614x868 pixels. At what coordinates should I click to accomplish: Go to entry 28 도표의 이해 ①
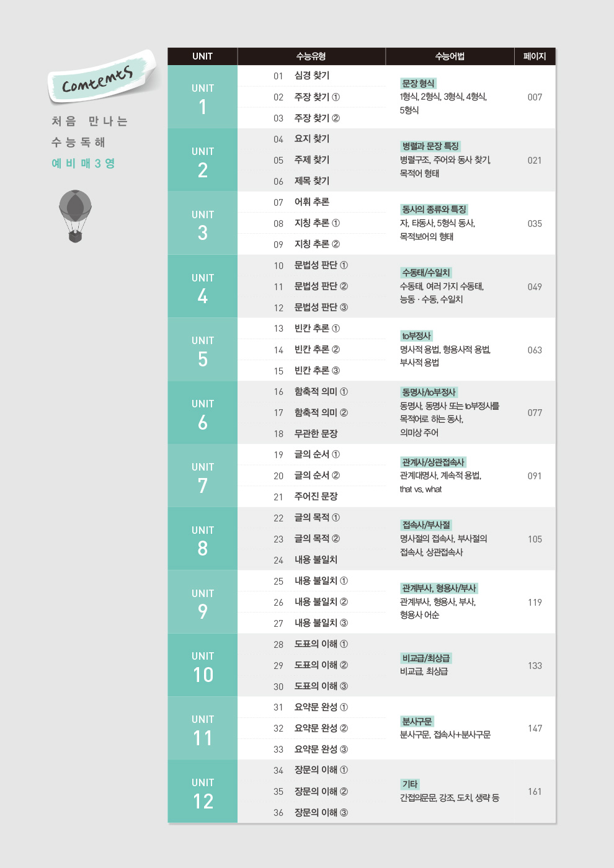(320, 644)
